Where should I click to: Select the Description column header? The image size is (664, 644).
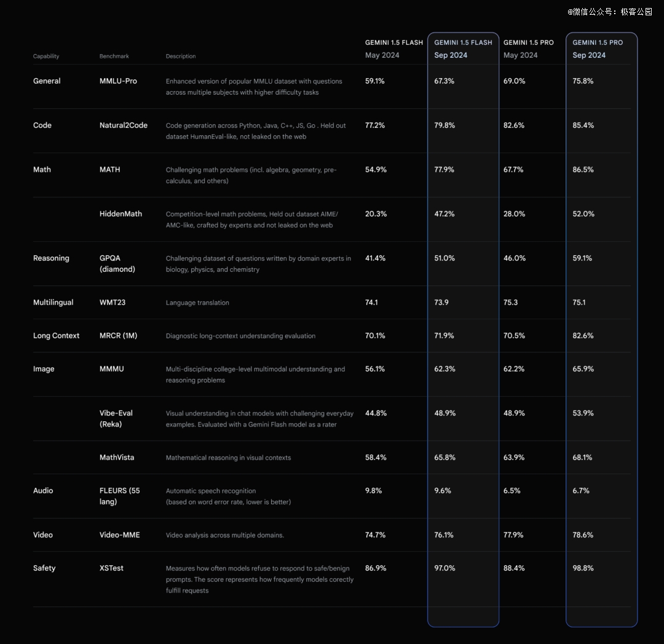click(181, 57)
